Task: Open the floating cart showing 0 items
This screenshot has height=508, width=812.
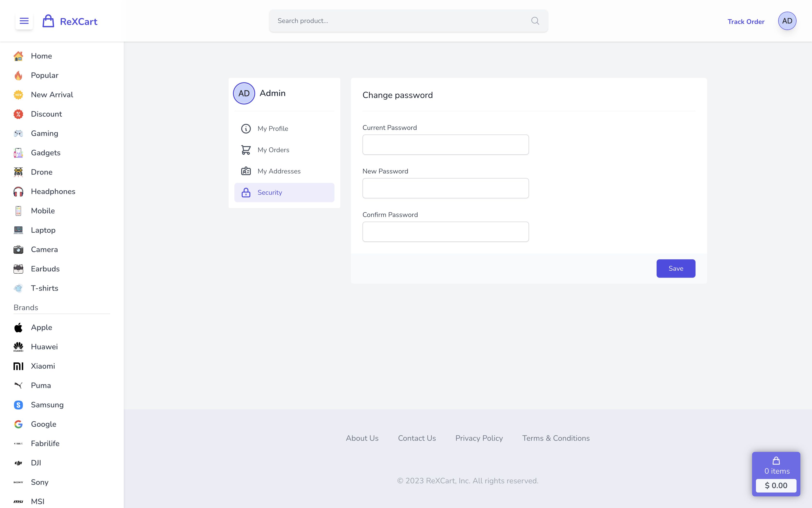Action: (776, 474)
